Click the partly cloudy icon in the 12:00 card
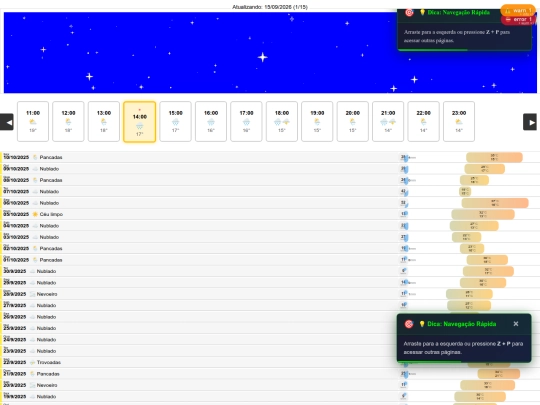Screen dimensions: 540x405 [69, 122]
